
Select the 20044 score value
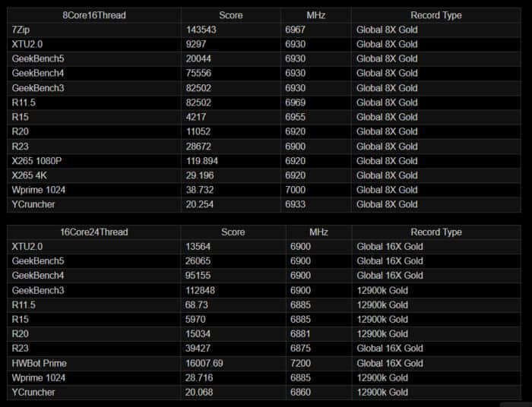click(x=198, y=58)
